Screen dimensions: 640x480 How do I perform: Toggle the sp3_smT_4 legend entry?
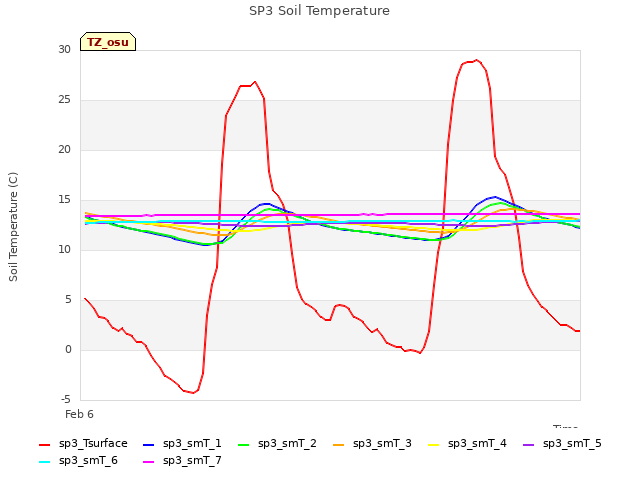467,444
